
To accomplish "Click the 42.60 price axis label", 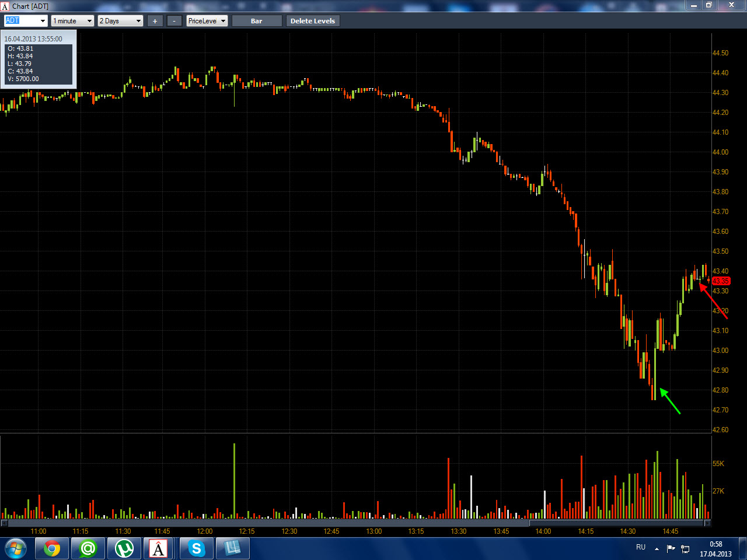I will point(720,430).
